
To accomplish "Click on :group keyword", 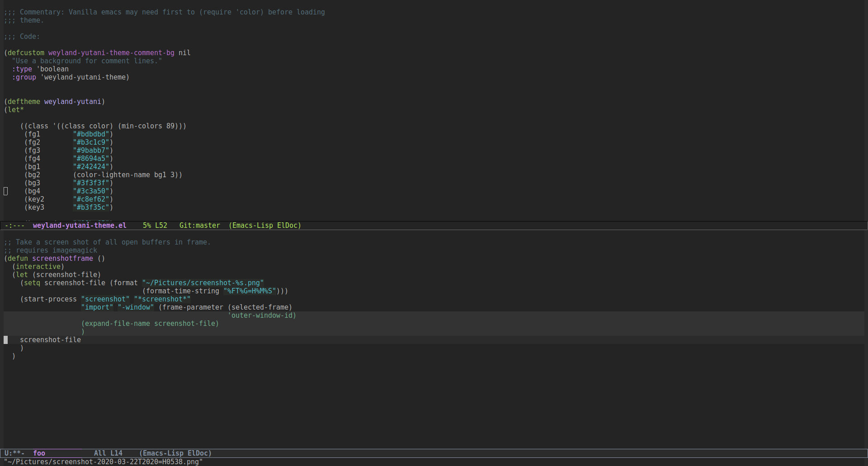I will pos(24,77).
